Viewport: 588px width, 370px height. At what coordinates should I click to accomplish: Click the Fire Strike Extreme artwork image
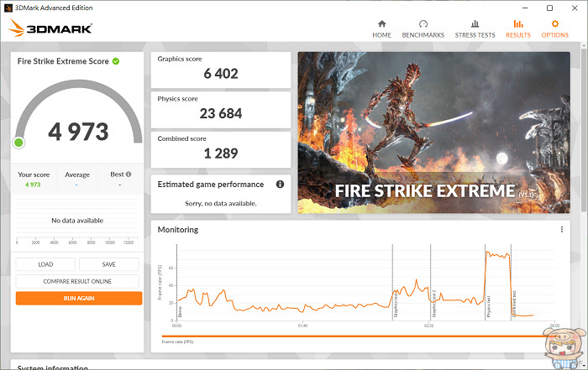point(434,133)
